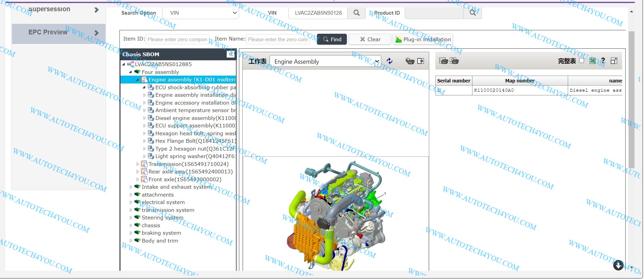Screen dimensions: 644x279
Task: Expand the transmission system node
Action: pyautogui.click(x=131, y=210)
